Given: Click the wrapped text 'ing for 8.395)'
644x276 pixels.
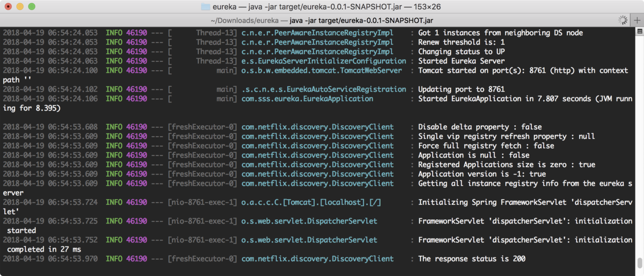Looking at the screenshot, I should tap(32, 108).
